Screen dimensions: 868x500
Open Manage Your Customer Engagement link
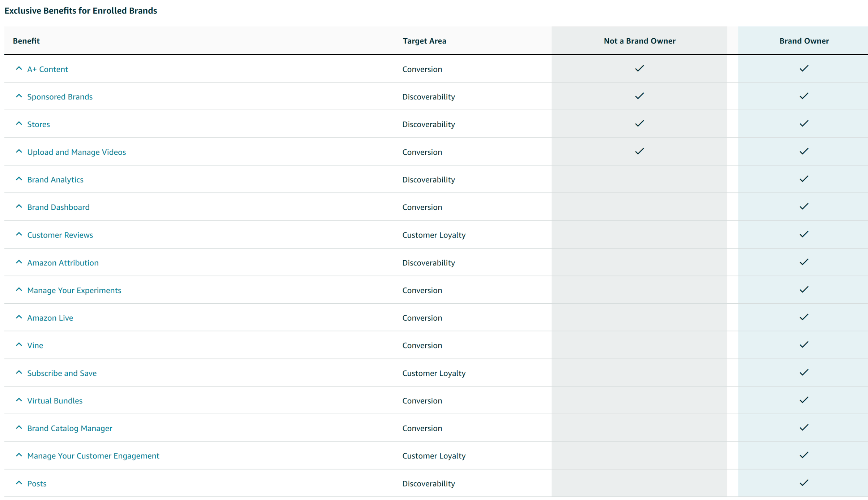[x=93, y=456]
